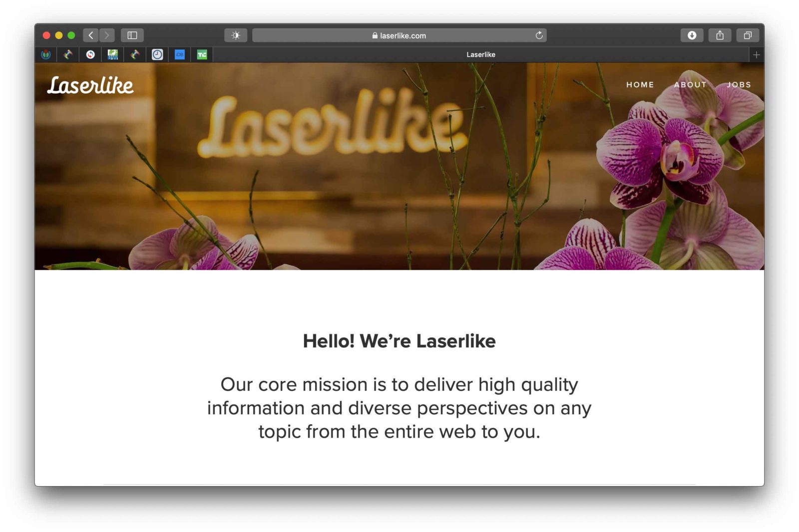Screen dimensions: 799x532
Task: Click the Laserlike logo in header
Action: [90, 85]
